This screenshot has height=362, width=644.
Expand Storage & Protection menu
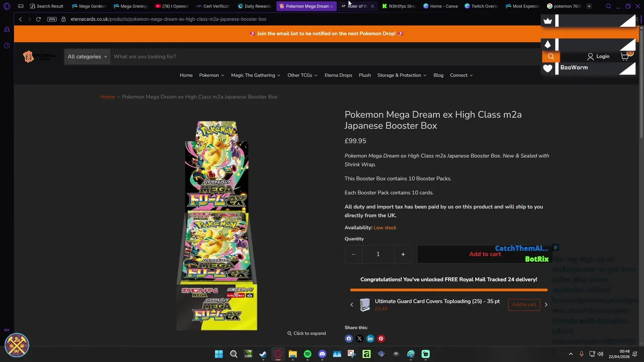coord(402,75)
